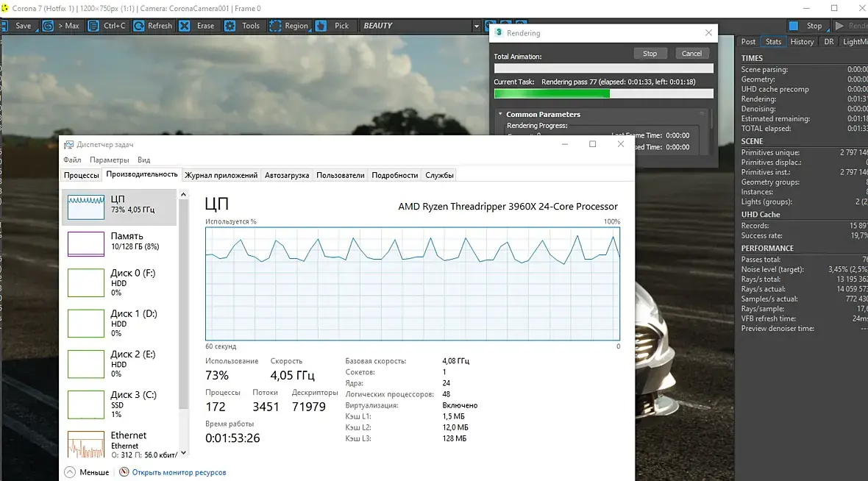Erase the frame buffer with the Erase button
This screenshot has width=868, height=481.
(198, 26)
